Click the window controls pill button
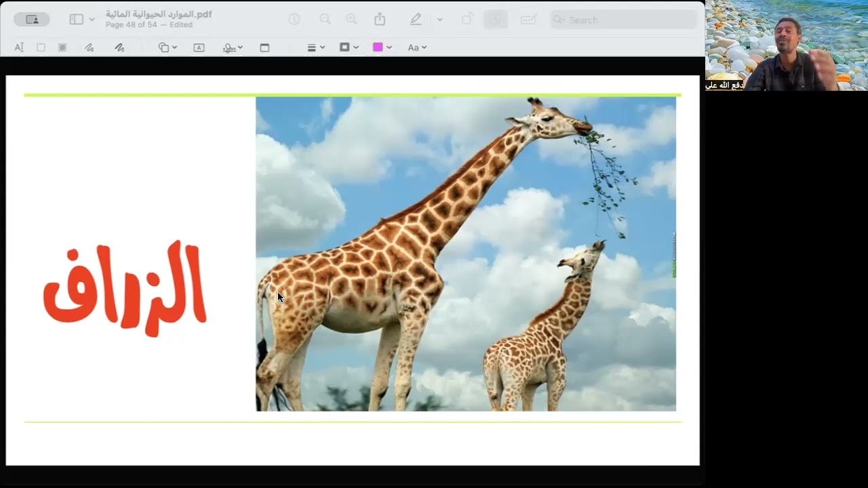The image size is (868, 488). click(32, 20)
